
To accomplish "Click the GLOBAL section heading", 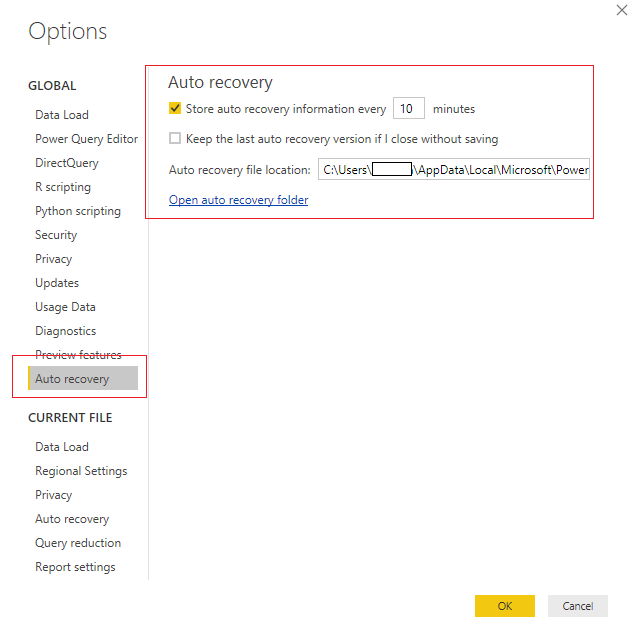I will (x=52, y=85).
